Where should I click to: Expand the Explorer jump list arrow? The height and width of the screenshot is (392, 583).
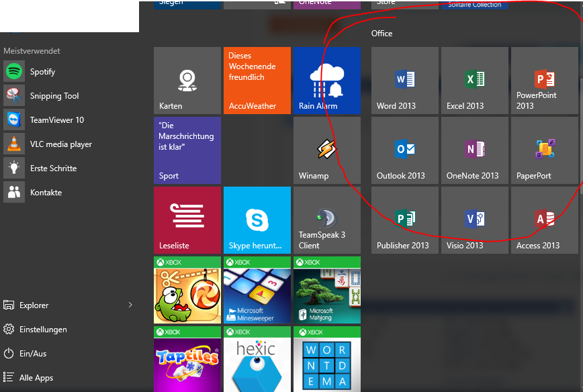click(130, 305)
